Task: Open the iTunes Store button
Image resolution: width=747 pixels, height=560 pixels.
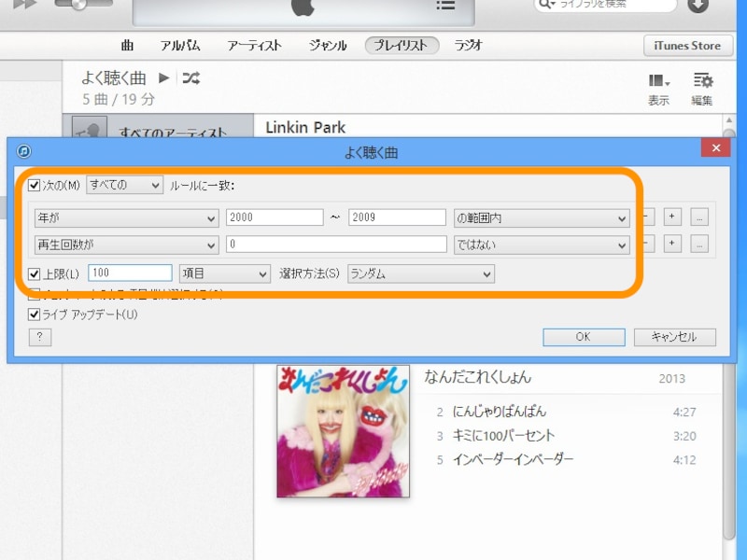Action: coord(687,46)
